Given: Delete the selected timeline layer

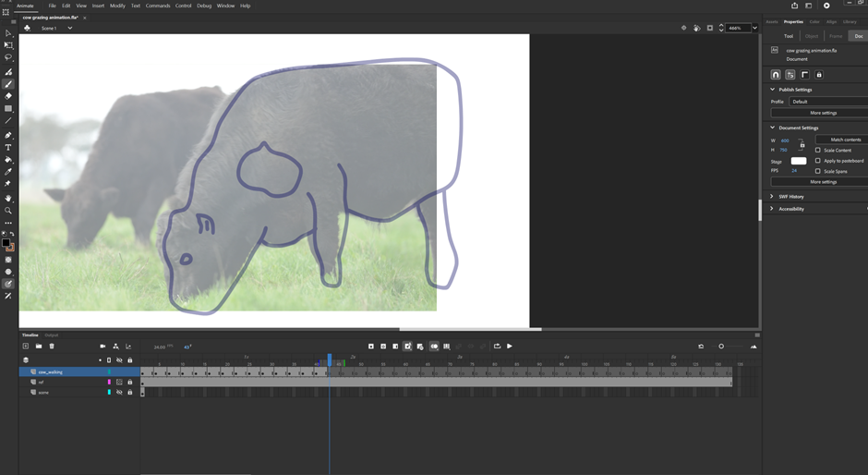Looking at the screenshot, I should point(52,347).
